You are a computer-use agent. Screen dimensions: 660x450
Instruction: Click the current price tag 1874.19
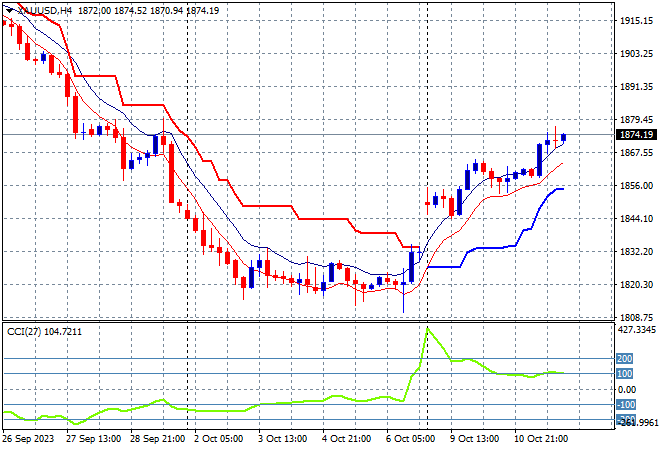click(636, 135)
